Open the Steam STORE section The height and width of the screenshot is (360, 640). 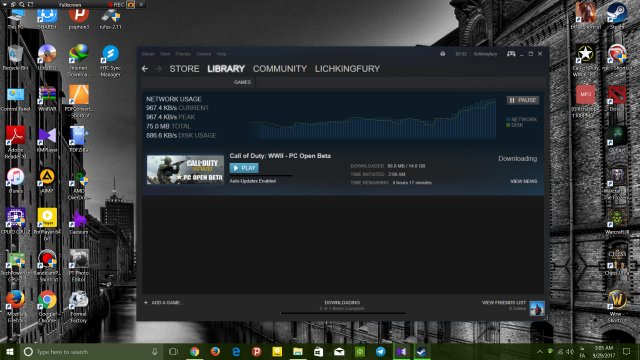tap(184, 69)
